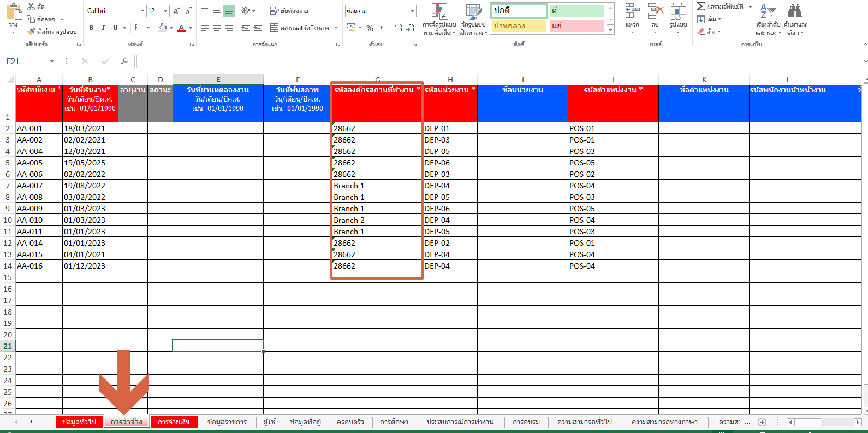The width and height of the screenshot is (868, 433).
Task: Toggle Underline formatting
Action: point(115,28)
